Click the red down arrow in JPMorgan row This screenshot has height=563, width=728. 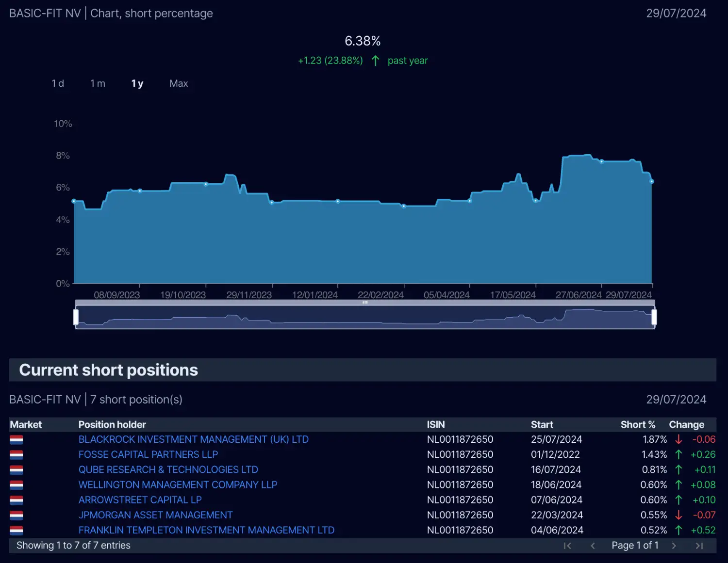(x=678, y=515)
